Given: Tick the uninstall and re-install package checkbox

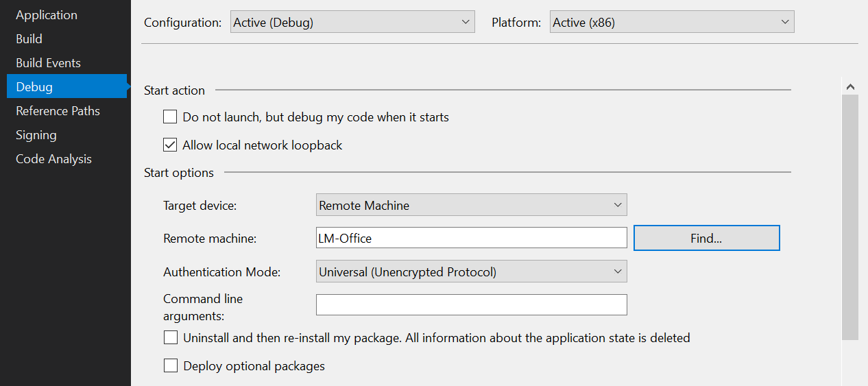Looking at the screenshot, I should pos(171,338).
